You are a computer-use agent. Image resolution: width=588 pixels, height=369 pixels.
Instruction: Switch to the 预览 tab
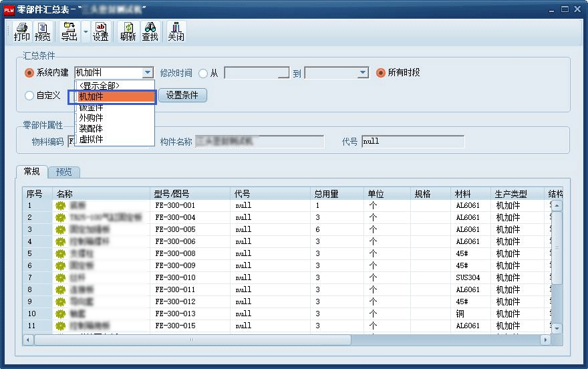click(64, 172)
